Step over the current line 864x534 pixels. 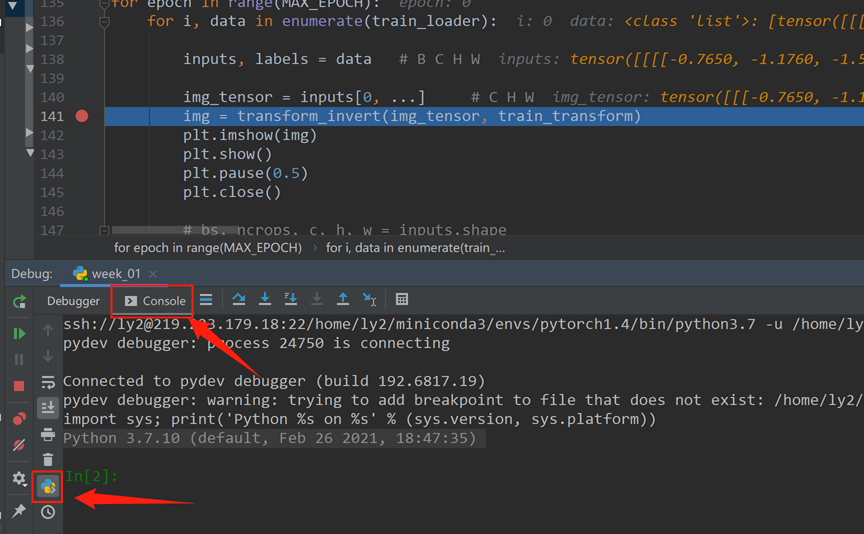[239, 299]
